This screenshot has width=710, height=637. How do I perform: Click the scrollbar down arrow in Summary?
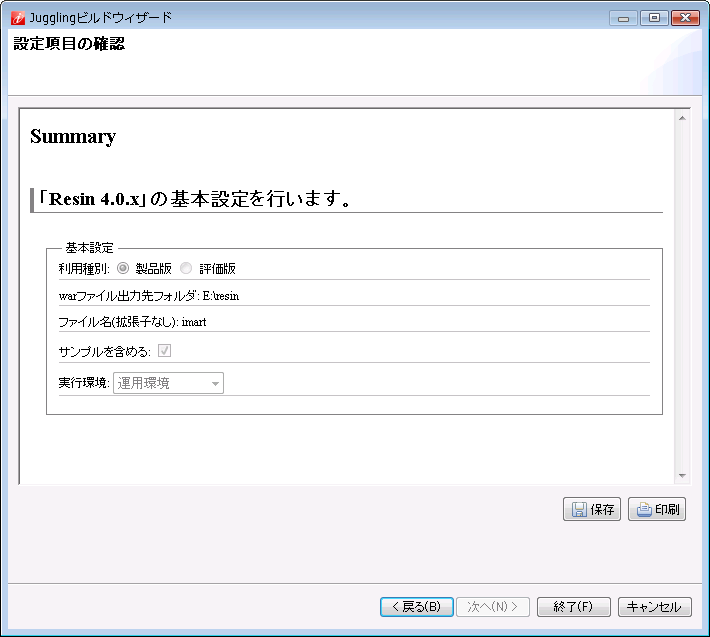coord(682,476)
